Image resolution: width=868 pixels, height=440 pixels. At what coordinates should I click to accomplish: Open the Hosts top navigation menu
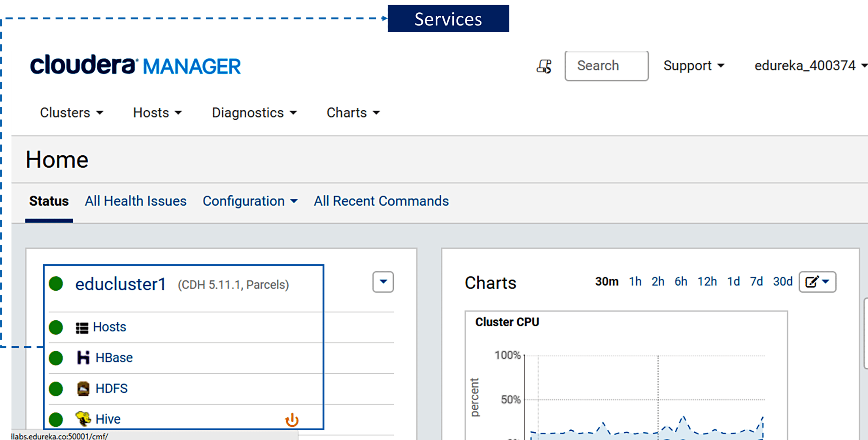pyautogui.click(x=157, y=113)
